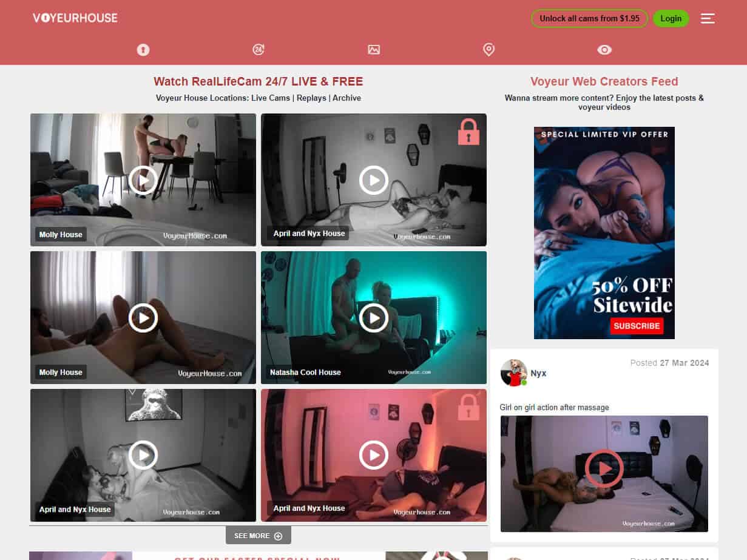
Task: Click Unlock all cams from $1.95
Action: [590, 18]
